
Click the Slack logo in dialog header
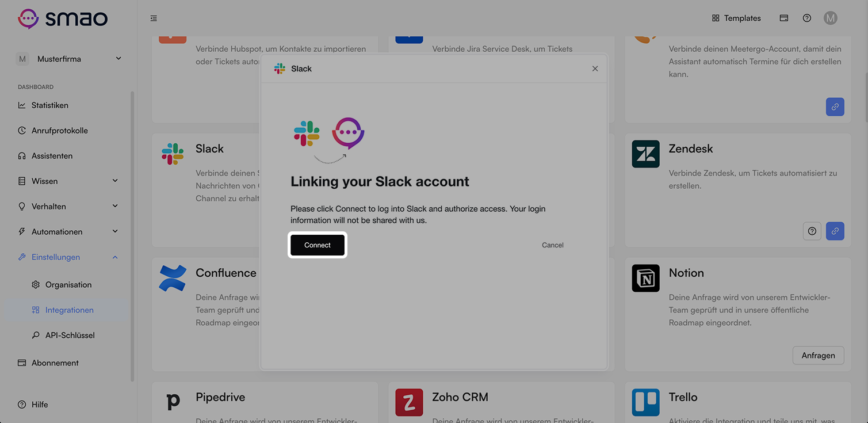pyautogui.click(x=280, y=68)
